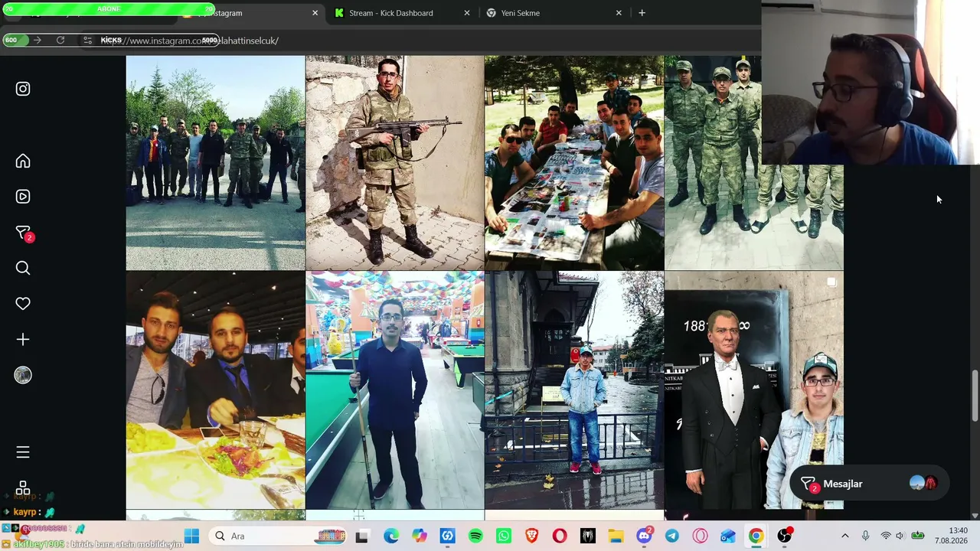This screenshot has width=980, height=551.
Task: Click the battery status icon
Action: pyautogui.click(x=917, y=536)
